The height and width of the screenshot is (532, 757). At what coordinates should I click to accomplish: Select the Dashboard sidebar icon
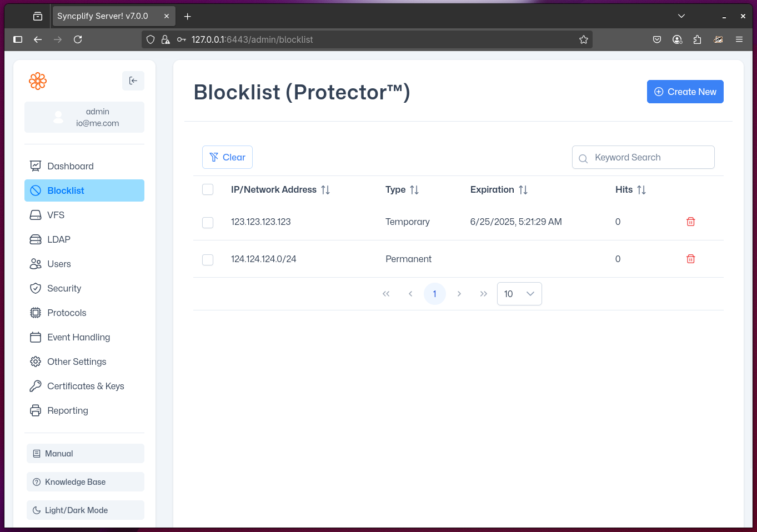(x=35, y=165)
